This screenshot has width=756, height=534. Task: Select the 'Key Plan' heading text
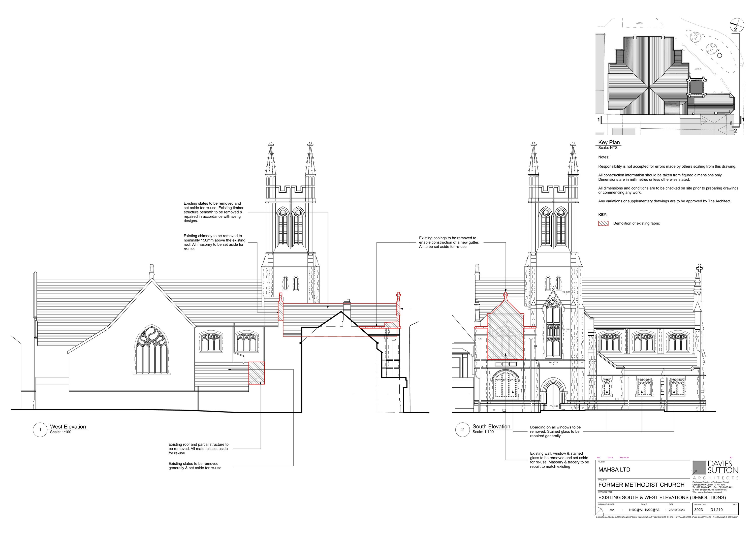609,142
